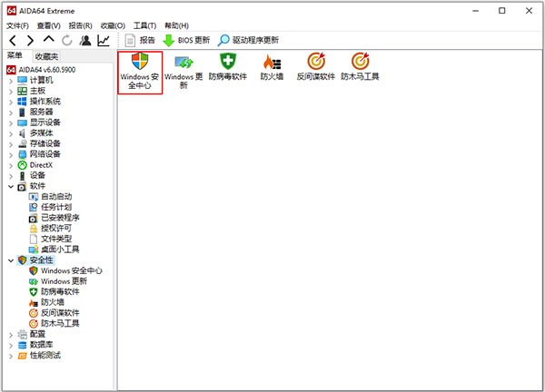Select 性能测试 label in the tree
The height and width of the screenshot is (392, 545).
pyautogui.click(x=45, y=356)
